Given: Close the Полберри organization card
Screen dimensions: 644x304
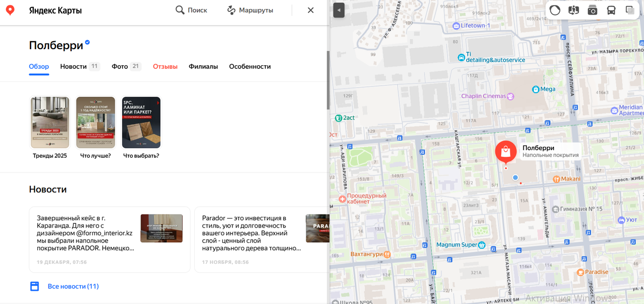Looking at the screenshot, I should [310, 10].
